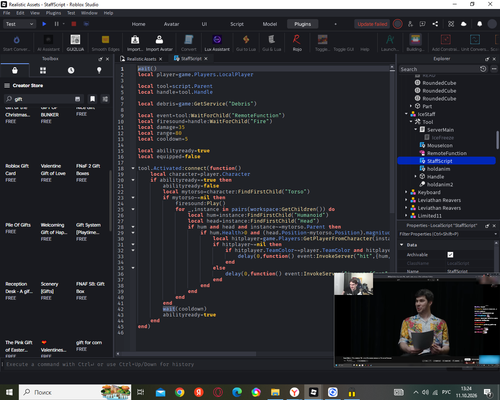Launch the AI Assistant plugin

[48, 43]
